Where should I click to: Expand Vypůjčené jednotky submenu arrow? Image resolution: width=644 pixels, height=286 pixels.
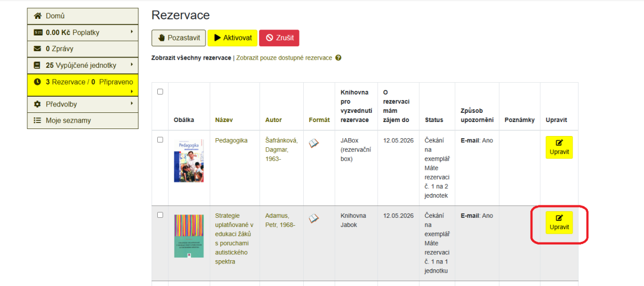point(131,65)
